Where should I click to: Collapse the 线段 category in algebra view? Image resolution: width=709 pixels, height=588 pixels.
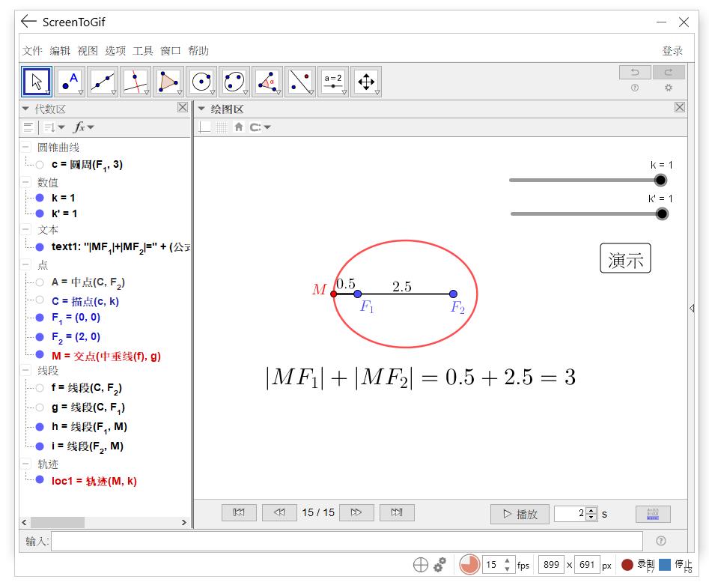(26, 371)
